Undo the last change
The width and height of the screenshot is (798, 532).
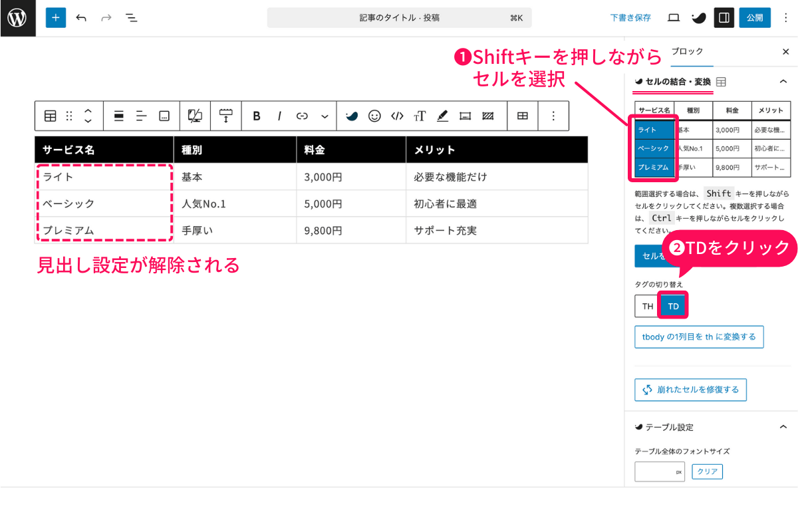pos(81,17)
